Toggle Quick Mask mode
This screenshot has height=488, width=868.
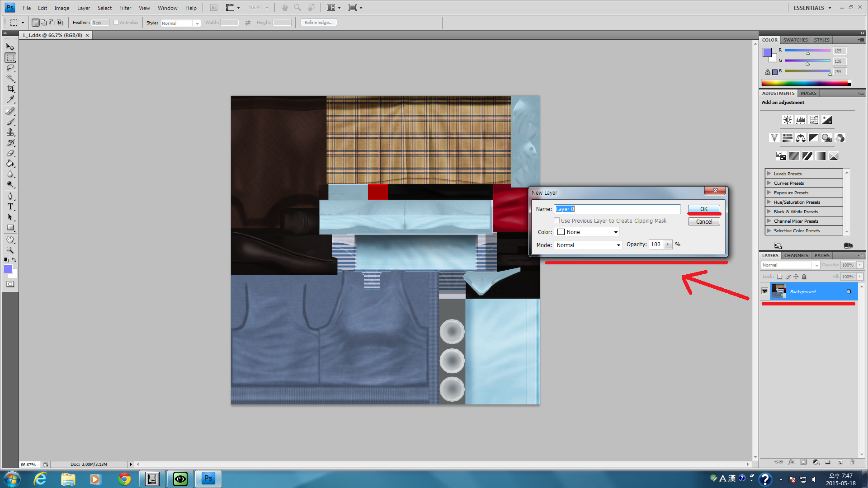pyautogui.click(x=10, y=284)
